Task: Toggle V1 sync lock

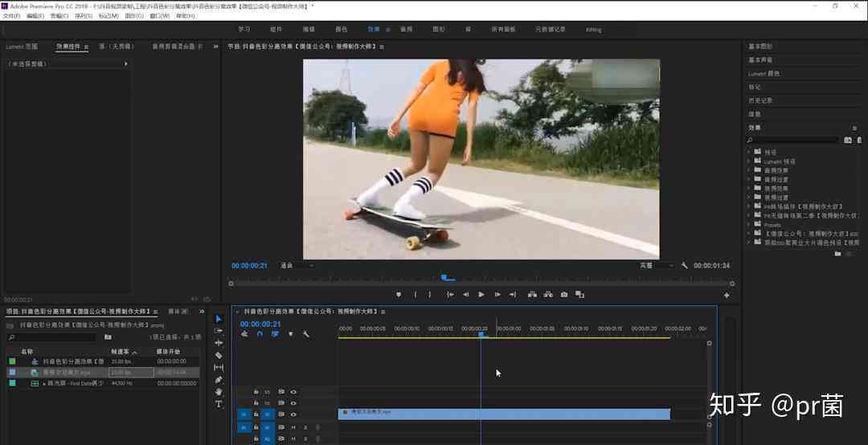Action: pyautogui.click(x=281, y=414)
